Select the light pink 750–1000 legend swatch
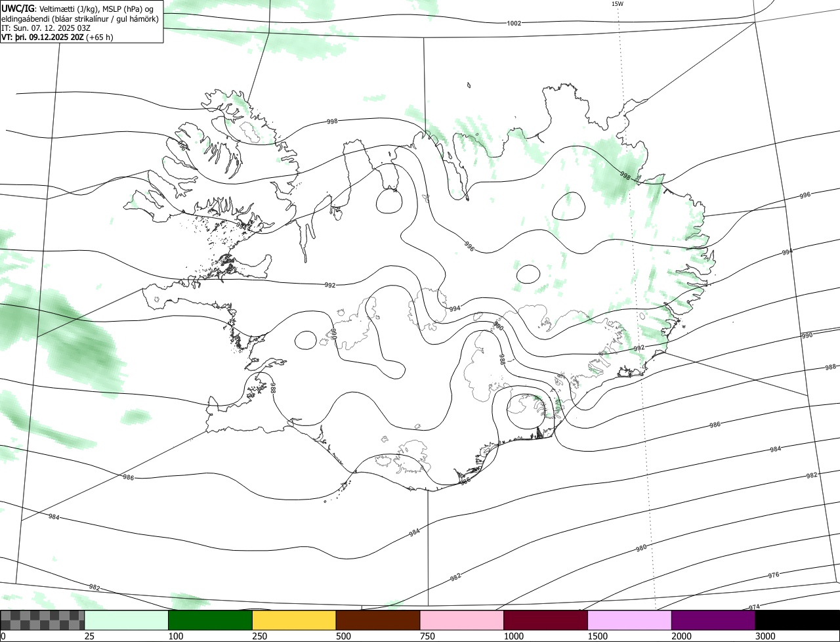Screen dimensions: 840x642 click(462, 620)
